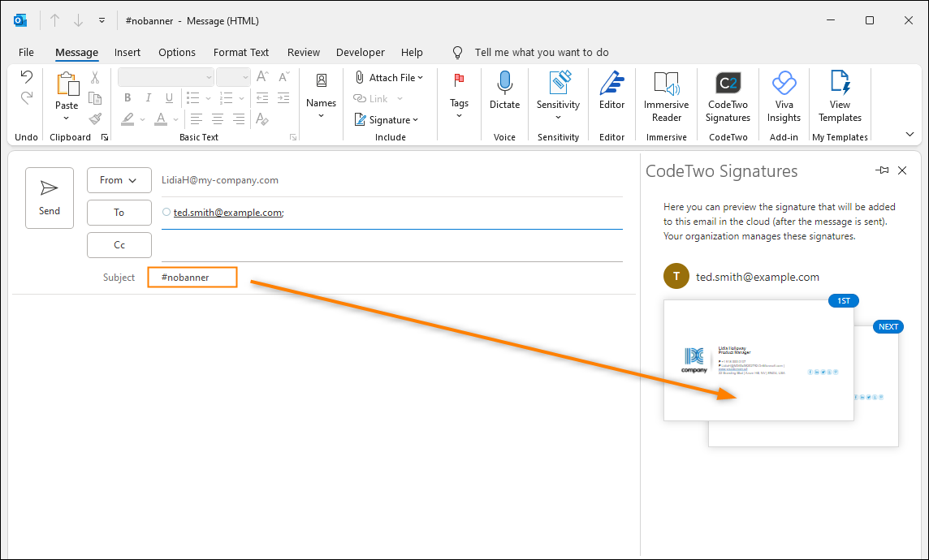The width and height of the screenshot is (929, 560).
Task: Select the Format Painter brush
Action: tap(95, 119)
